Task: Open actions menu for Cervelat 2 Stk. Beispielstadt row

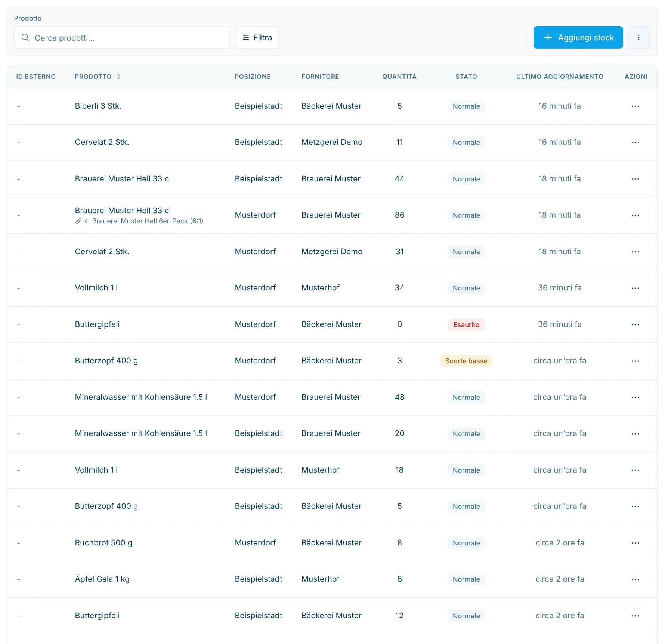Action: pyautogui.click(x=635, y=143)
